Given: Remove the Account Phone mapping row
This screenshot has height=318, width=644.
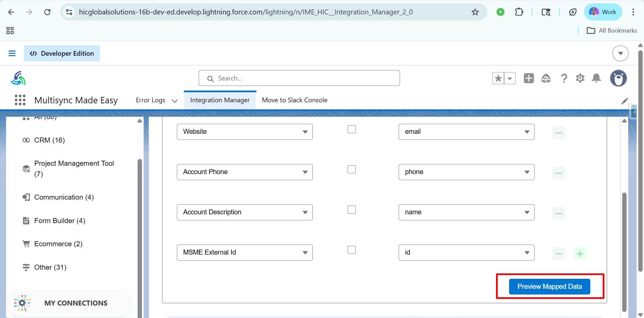Looking at the screenshot, I should (559, 173).
